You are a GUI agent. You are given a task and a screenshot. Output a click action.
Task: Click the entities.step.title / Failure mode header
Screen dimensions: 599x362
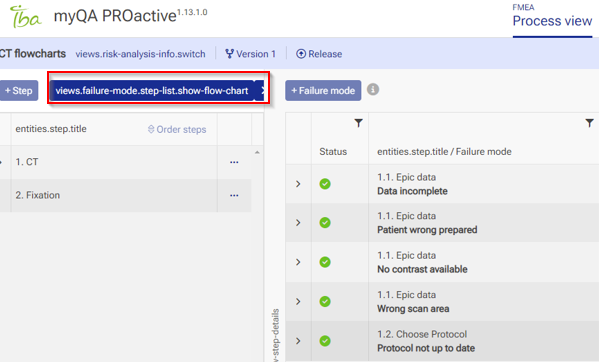pos(444,152)
